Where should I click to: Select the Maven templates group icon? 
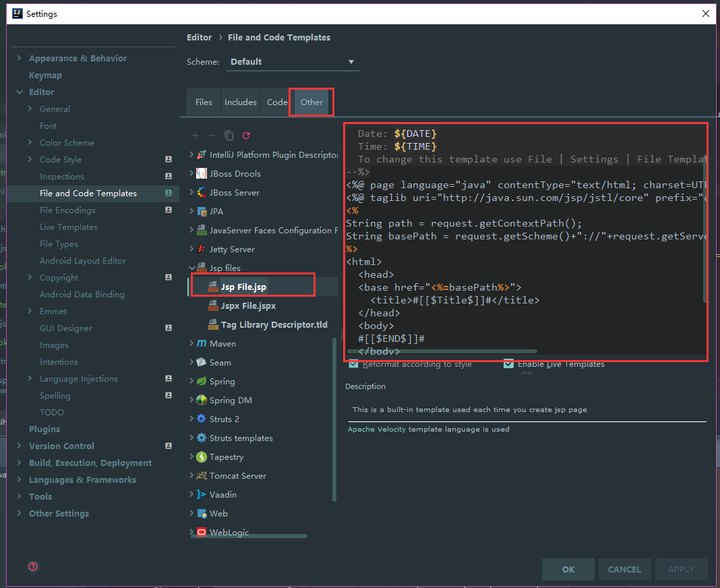coord(201,343)
